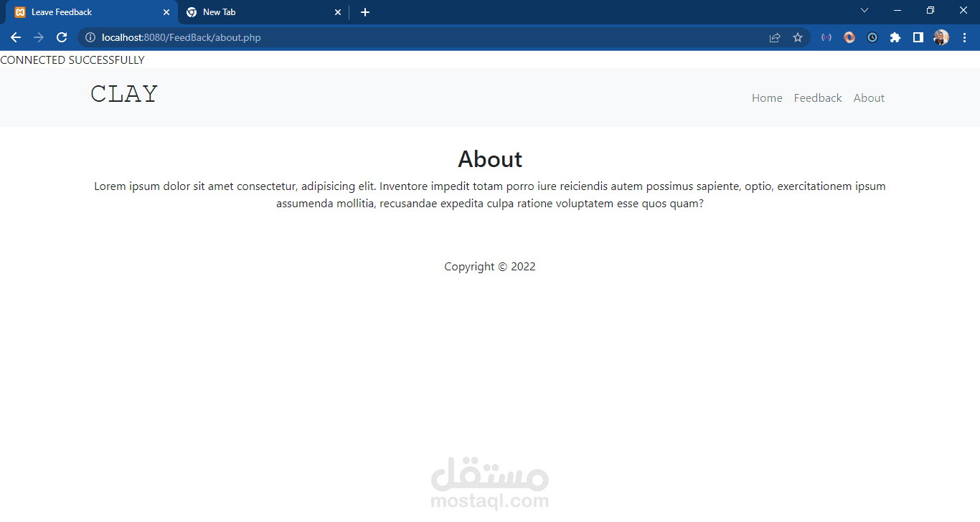Bookmark this page with the star icon
The width and height of the screenshot is (980, 522).
coord(798,37)
